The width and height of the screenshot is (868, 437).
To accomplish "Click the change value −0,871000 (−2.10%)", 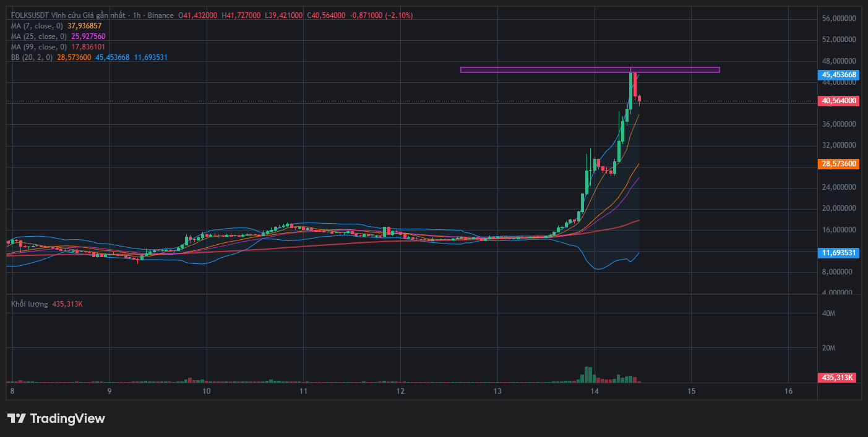I will [x=382, y=15].
